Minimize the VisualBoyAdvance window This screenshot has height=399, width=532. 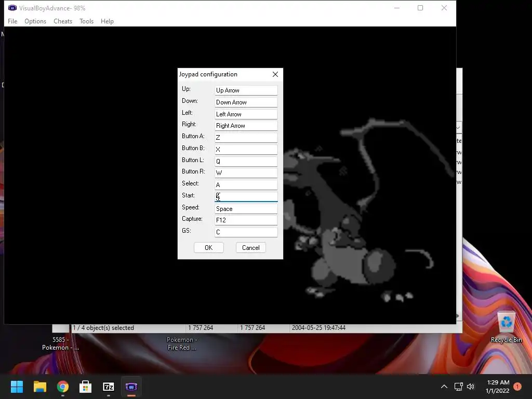click(x=396, y=8)
